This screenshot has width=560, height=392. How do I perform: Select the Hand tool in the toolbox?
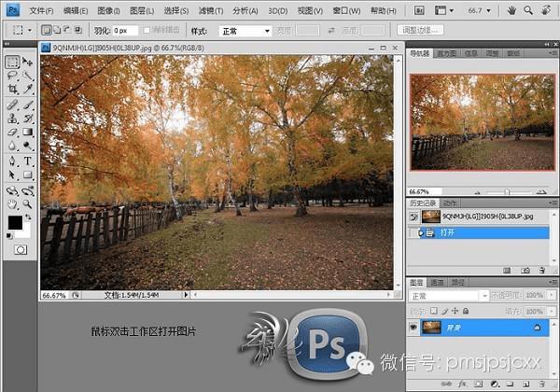point(12,204)
